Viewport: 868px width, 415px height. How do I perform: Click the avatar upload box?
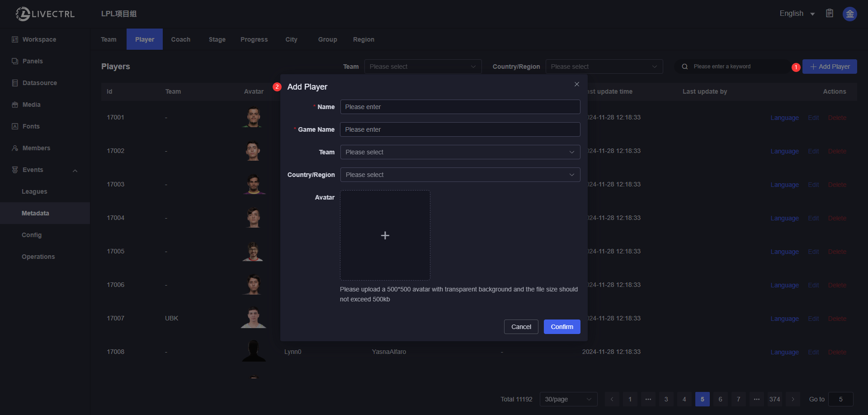click(385, 235)
